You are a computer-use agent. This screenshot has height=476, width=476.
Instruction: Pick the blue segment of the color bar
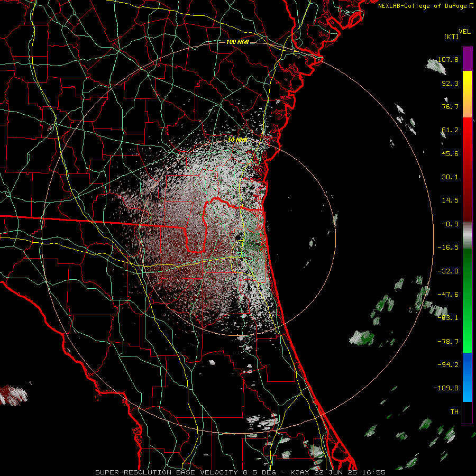pos(467,377)
